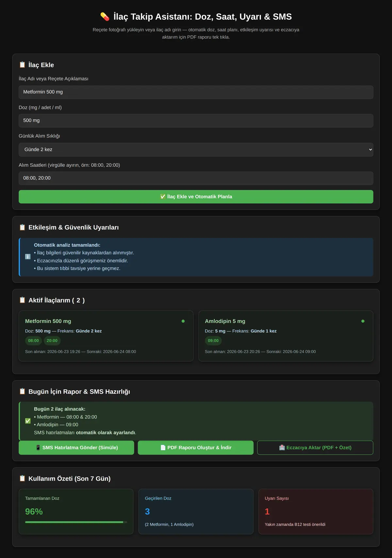Click the text 'Yakın zamanda B12 testi önerildi'

pyautogui.click(x=295, y=524)
